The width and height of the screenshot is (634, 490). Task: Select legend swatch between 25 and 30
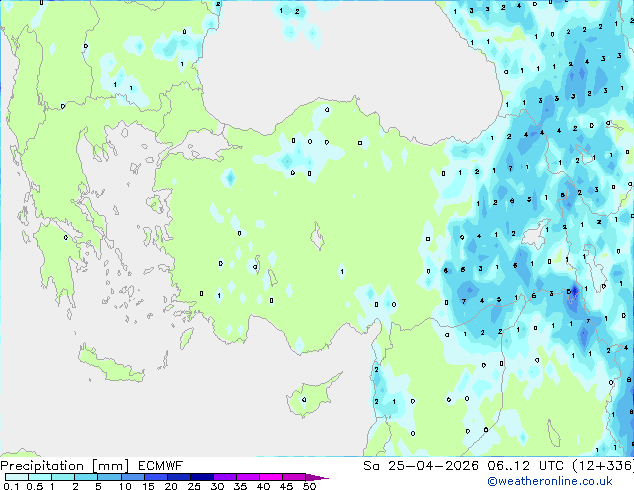(x=202, y=477)
